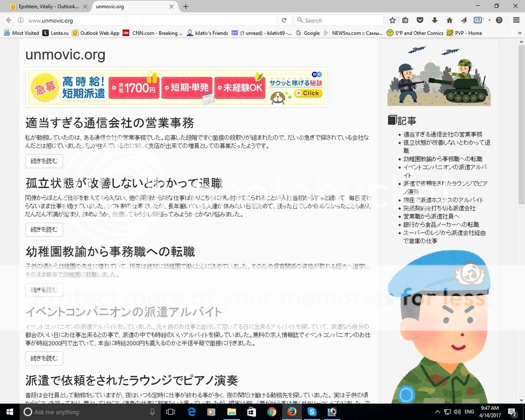Screen dimensions: 525x420
Task: Click the browser Search field
Action: (x=339, y=21)
